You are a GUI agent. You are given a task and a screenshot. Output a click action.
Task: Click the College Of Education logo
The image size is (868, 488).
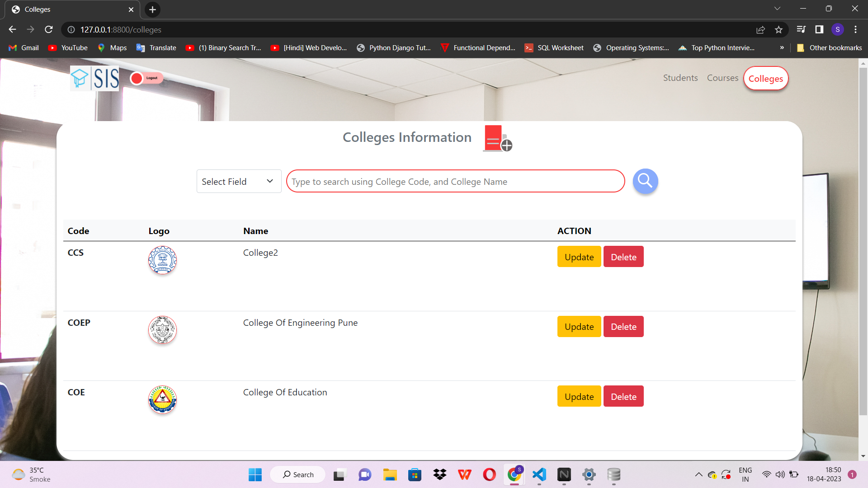click(162, 399)
